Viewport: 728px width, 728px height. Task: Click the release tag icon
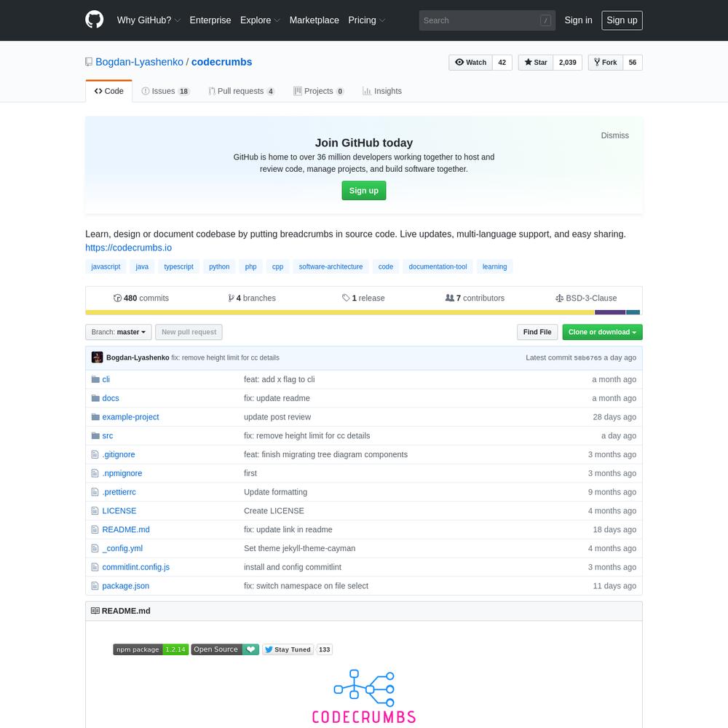(346, 298)
